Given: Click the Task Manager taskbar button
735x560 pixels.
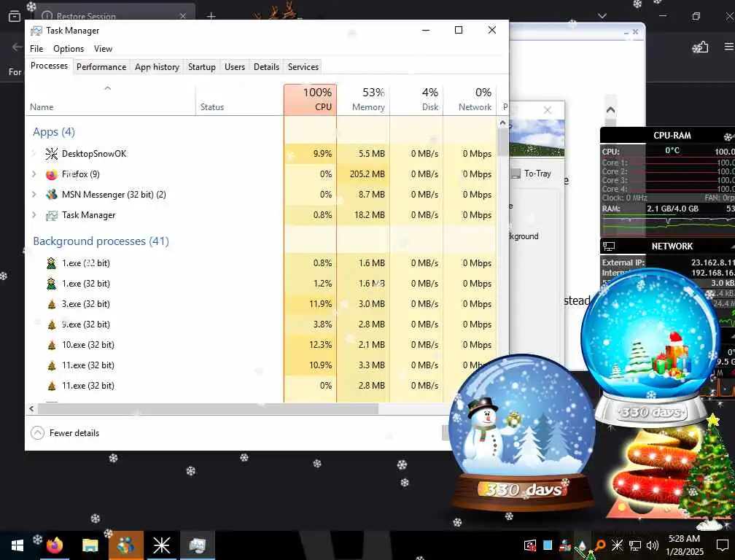Looking at the screenshot, I should click(198, 545).
